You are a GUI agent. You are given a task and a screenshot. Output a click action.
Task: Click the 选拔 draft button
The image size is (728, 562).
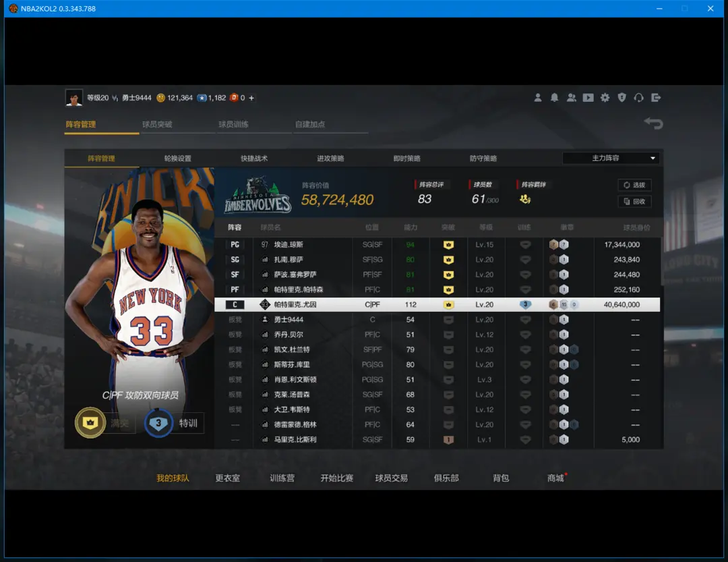[635, 185]
